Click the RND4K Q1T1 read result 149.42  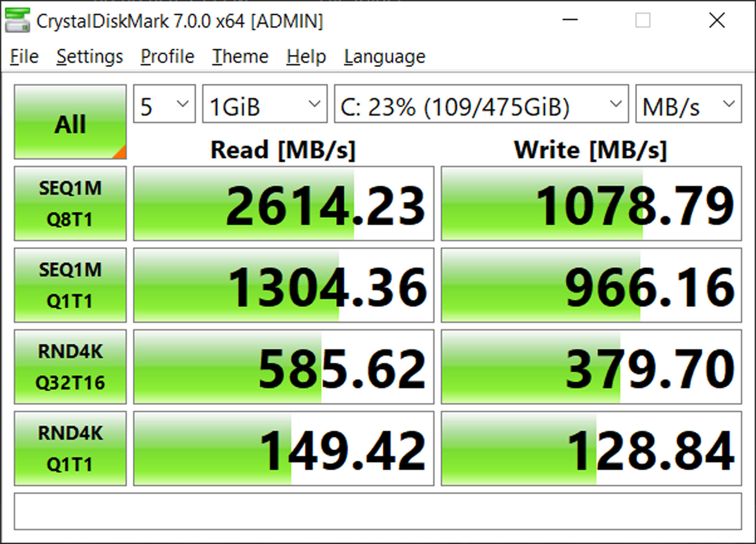coord(283,448)
